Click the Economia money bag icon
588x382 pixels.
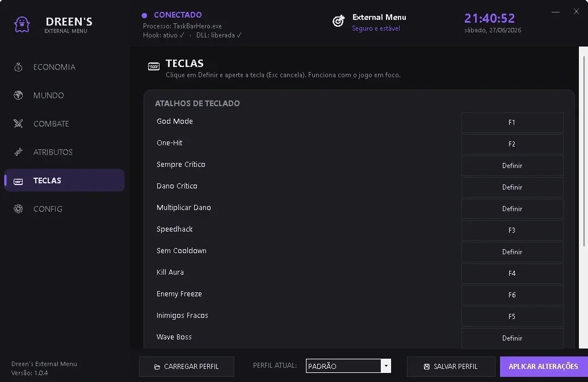18,67
